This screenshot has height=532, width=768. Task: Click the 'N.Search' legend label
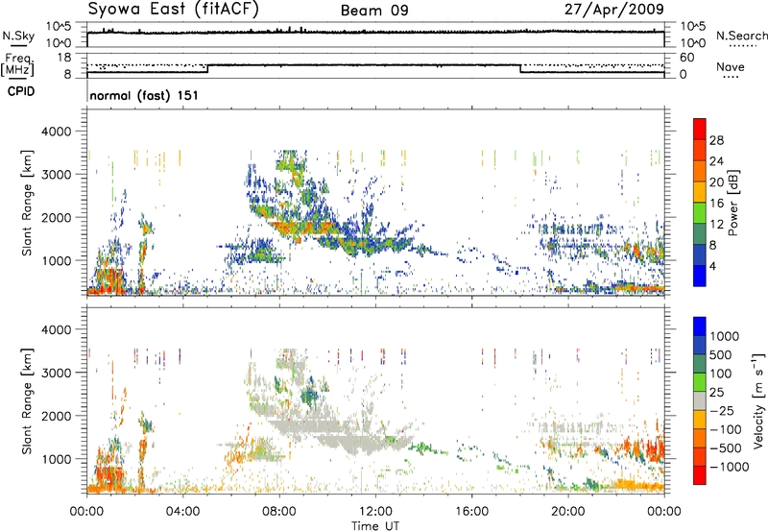[742, 36]
